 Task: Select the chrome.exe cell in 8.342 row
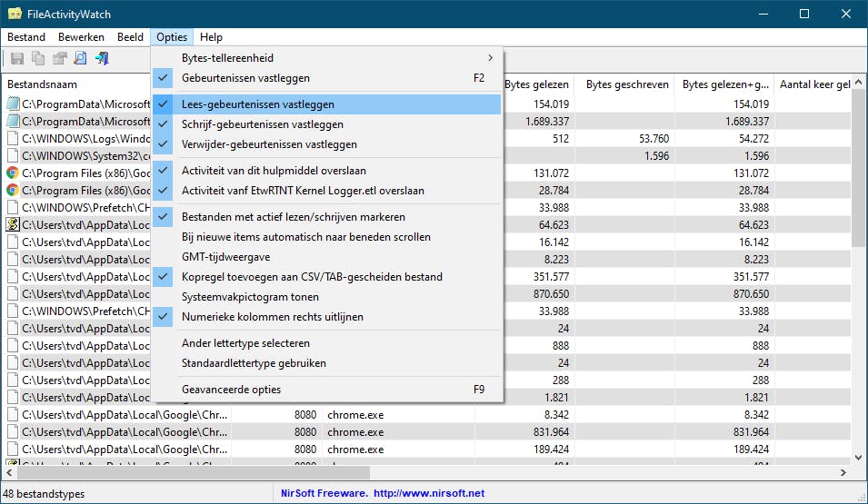(398, 415)
